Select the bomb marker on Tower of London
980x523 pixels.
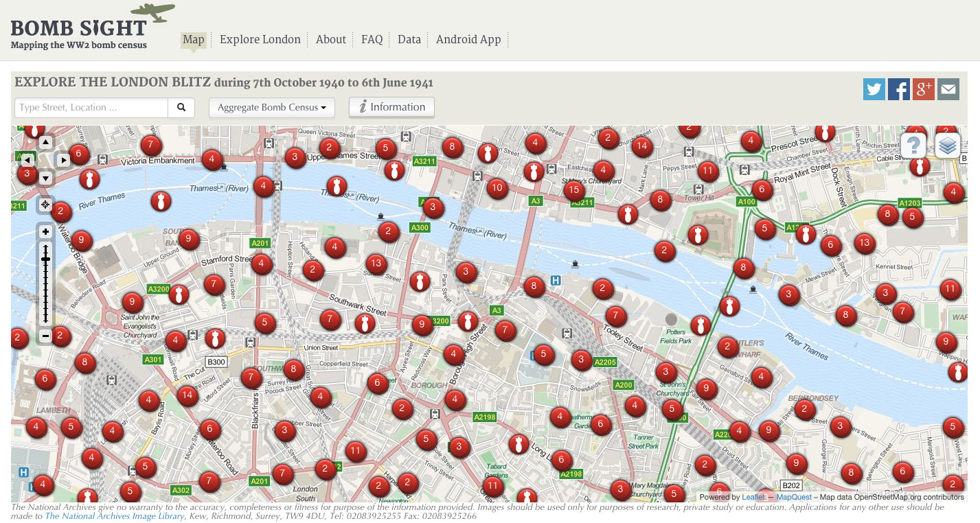tap(697, 235)
